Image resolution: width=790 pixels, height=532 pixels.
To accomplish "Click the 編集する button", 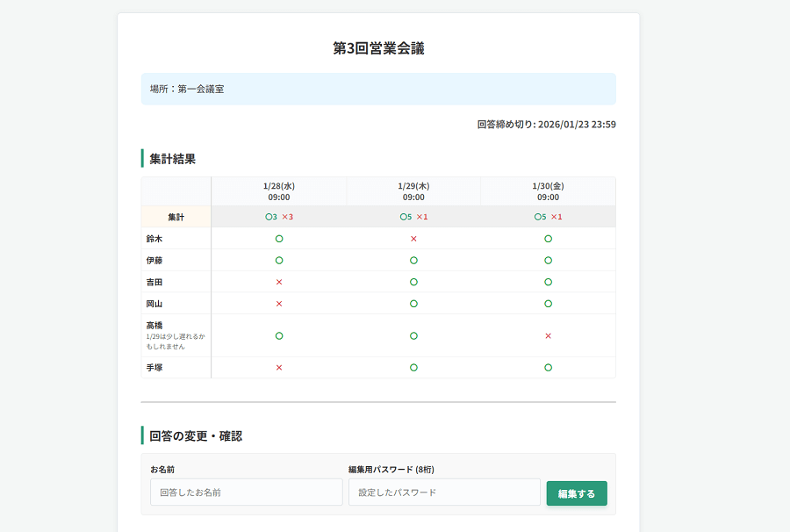I will (x=577, y=493).
